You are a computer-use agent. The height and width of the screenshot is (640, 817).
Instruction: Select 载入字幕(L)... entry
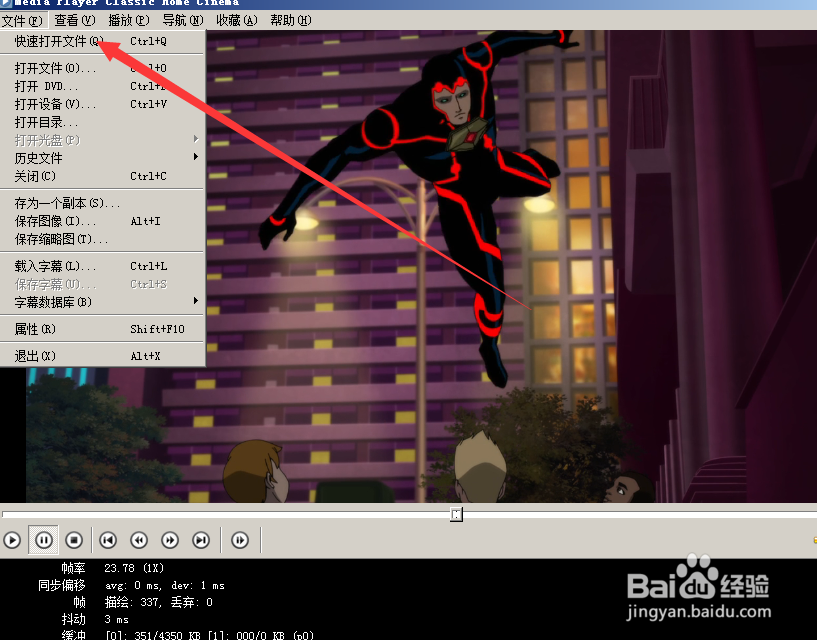coord(102,266)
